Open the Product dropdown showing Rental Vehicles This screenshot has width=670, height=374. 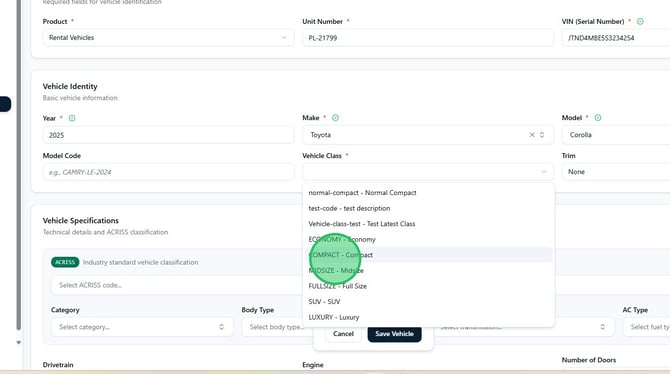pyautogui.click(x=168, y=38)
